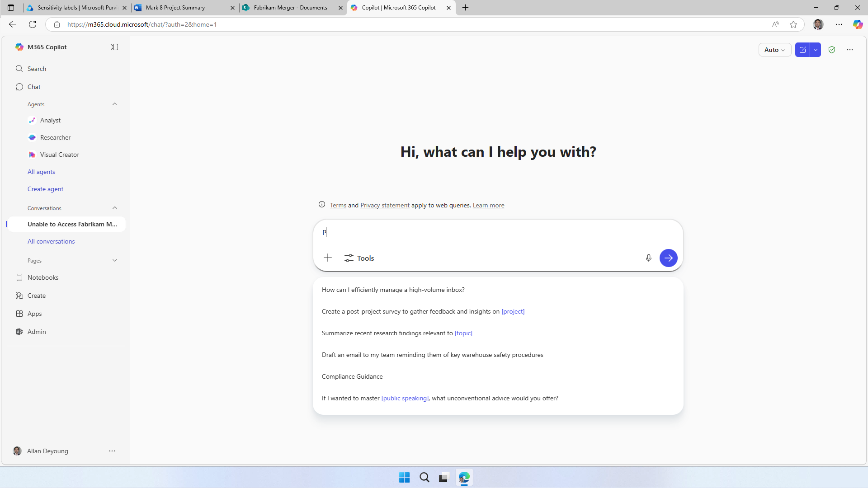Collapse the Agents section
The image size is (868, 488).
point(115,104)
